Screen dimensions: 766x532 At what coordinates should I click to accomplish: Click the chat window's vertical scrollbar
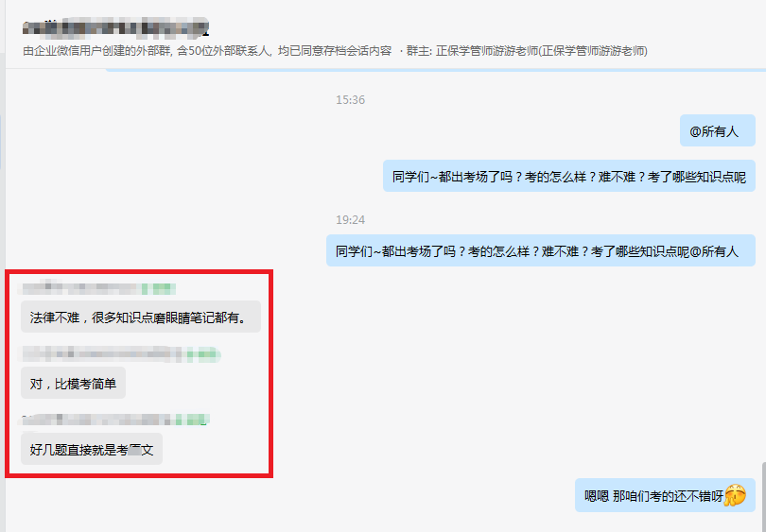(763, 495)
